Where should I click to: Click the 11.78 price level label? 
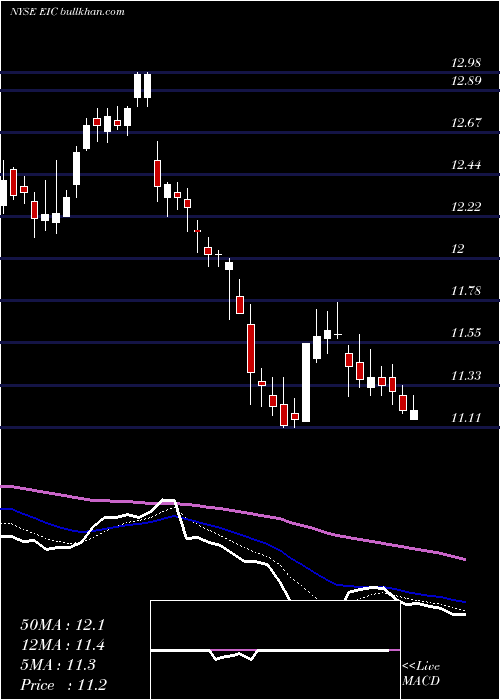coord(466,291)
